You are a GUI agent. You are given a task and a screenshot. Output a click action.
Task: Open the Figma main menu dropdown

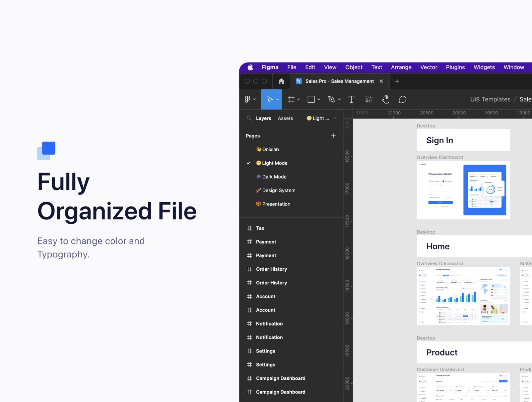point(250,99)
